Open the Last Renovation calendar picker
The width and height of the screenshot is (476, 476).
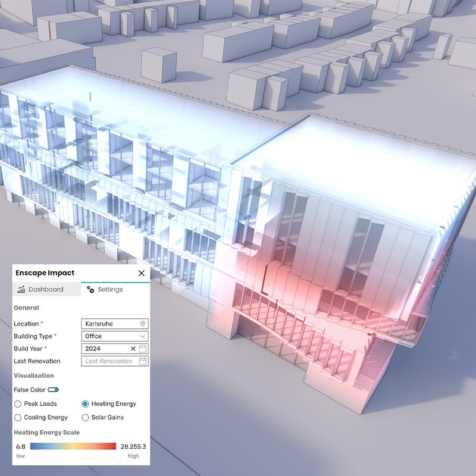(x=143, y=361)
